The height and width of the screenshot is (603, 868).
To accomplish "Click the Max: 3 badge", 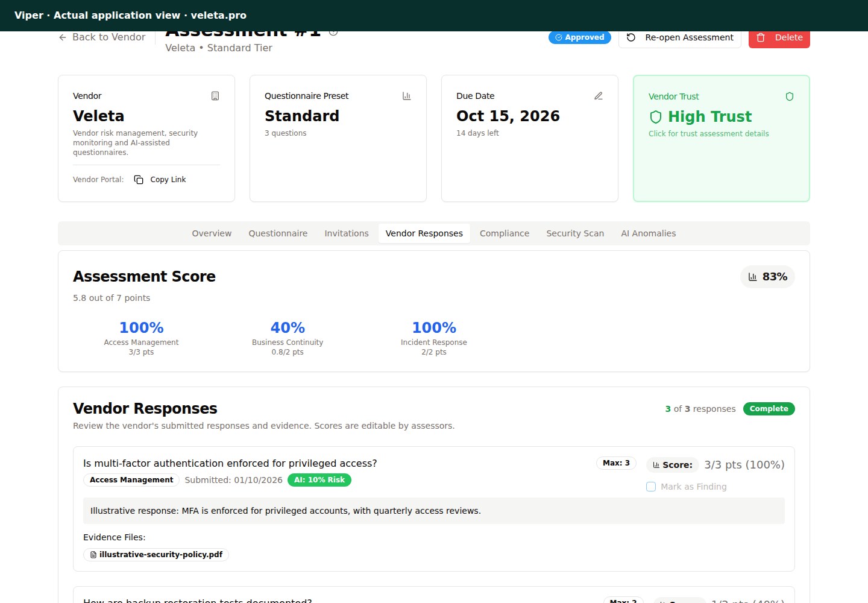I will [x=616, y=463].
